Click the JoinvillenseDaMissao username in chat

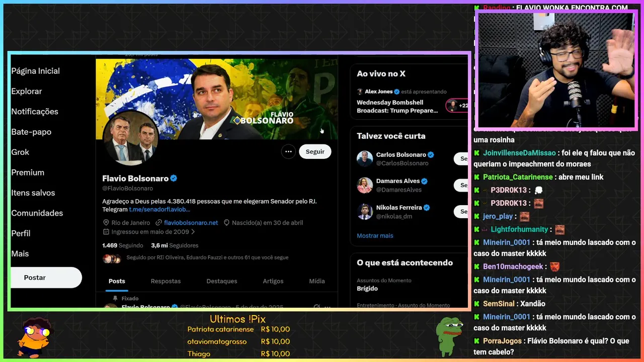click(519, 153)
